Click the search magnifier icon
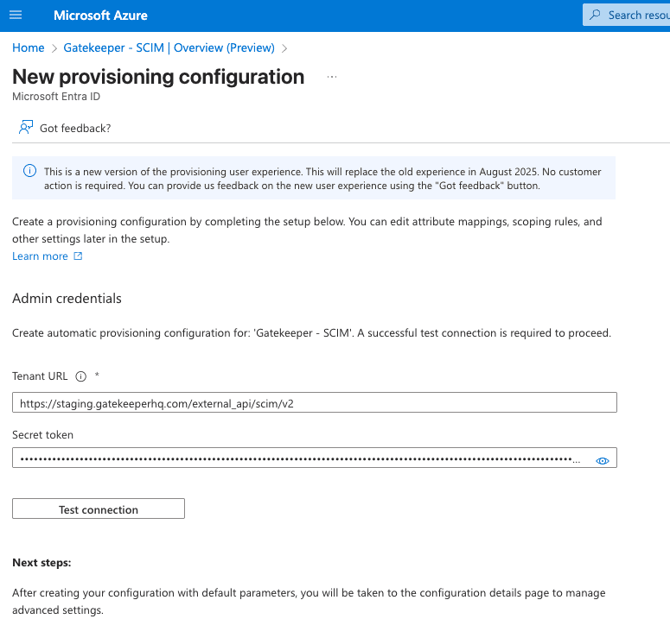Image resolution: width=670 pixels, height=638 pixels. pos(595,15)
